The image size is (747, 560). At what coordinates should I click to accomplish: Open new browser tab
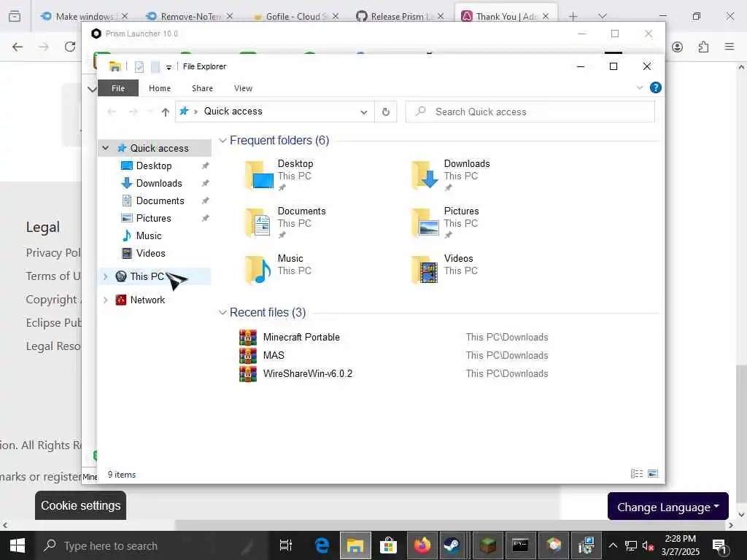click(x=573, y=16)
